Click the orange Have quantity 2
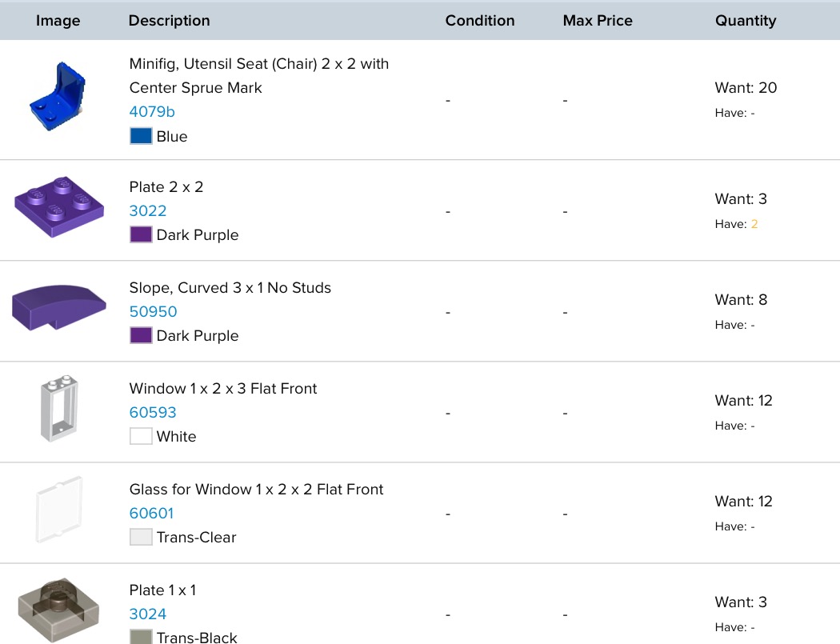Viewport: 840px width, 644px height. coord(754,224)
